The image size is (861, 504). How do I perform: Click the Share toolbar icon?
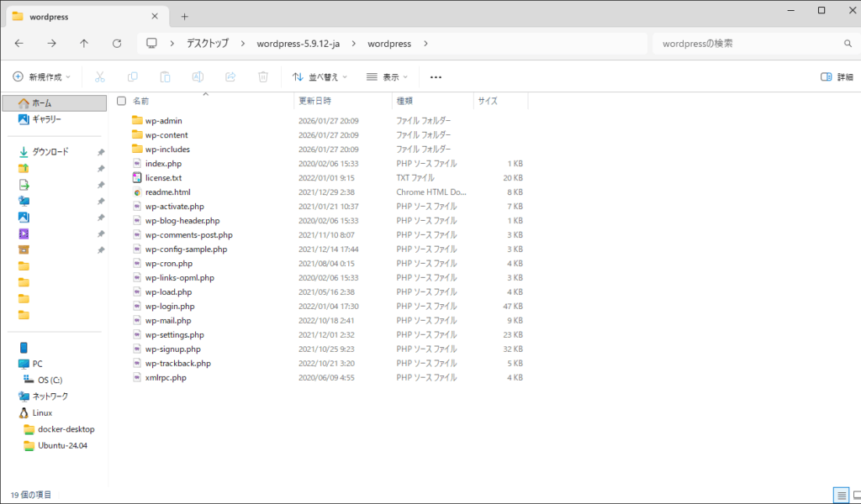[x=230, y=76]
